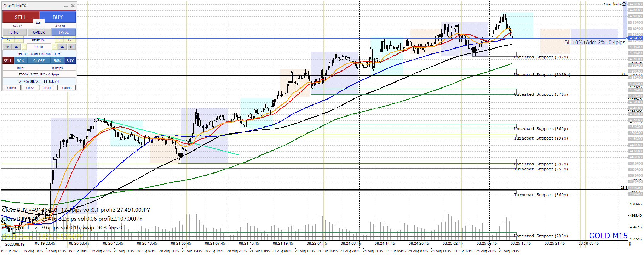Screen dimensions: 644x255
Task: Click the dark red SELL close-side button
Action: click(x=8, y=61)
